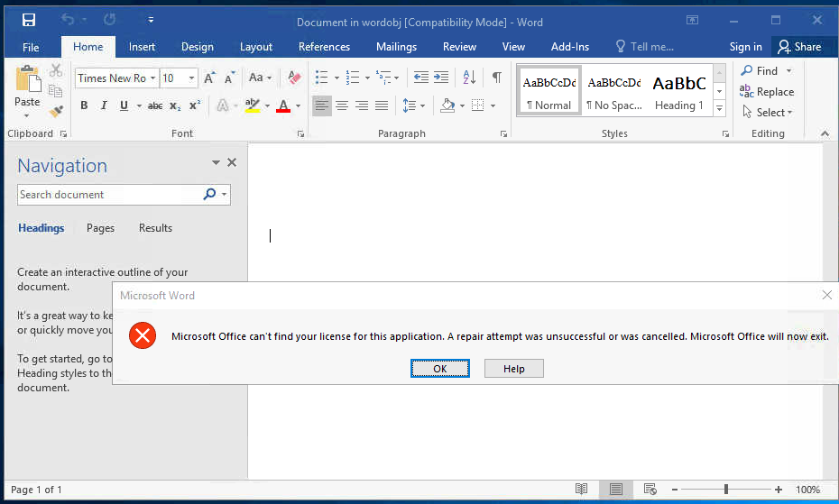Click the Search document field
The width and height of the screenshot is (839, 504).
pos(108,195)
